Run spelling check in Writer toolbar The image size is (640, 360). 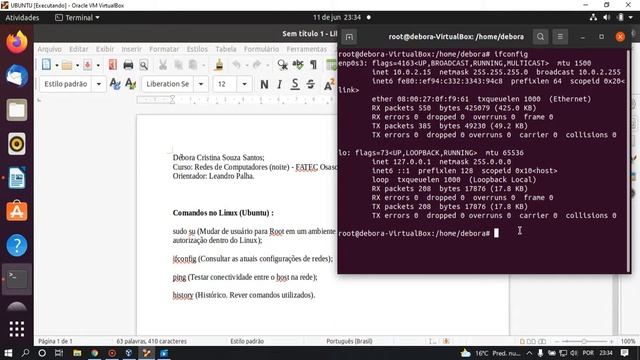298,65
